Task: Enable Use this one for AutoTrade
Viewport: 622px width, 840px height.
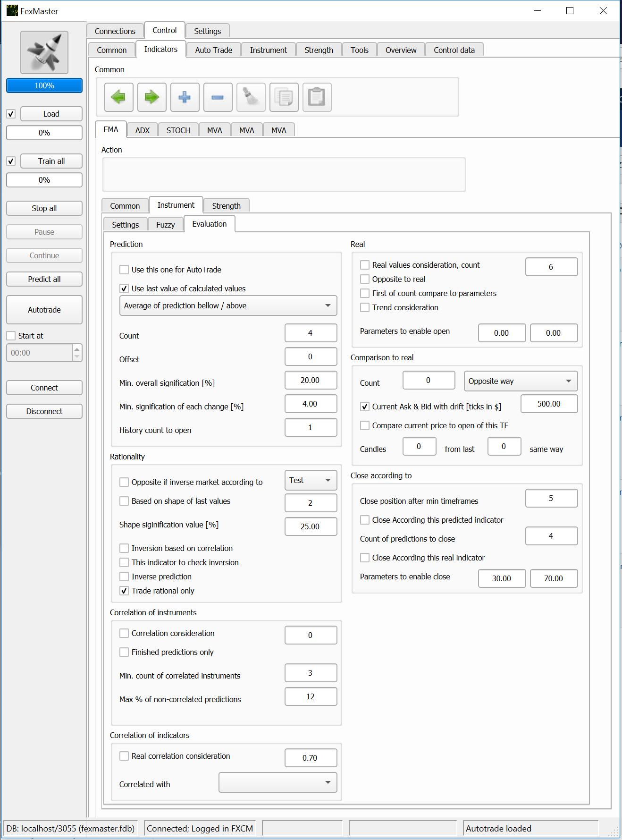Action: pos(124,270)
